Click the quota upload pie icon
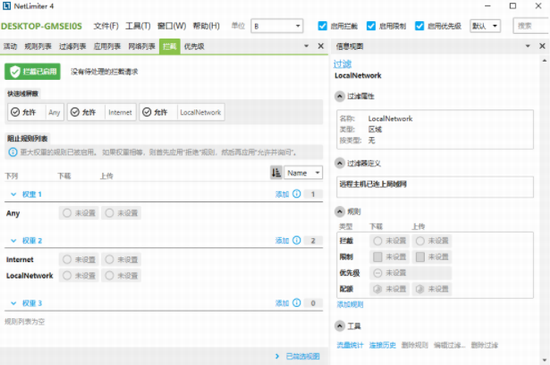This screenshot has height=365, width=550. click(x=420, y=289)
